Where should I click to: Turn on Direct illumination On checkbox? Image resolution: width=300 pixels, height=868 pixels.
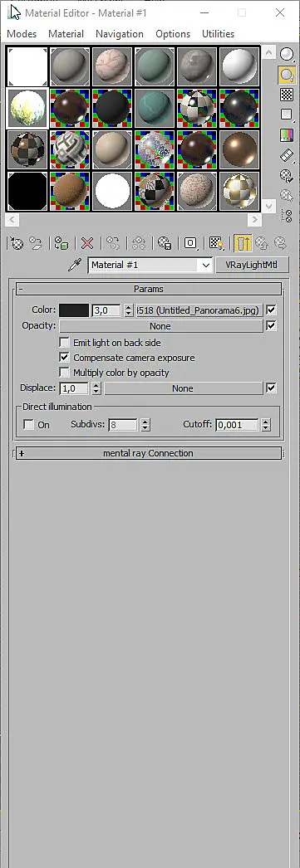pos(29,425)
